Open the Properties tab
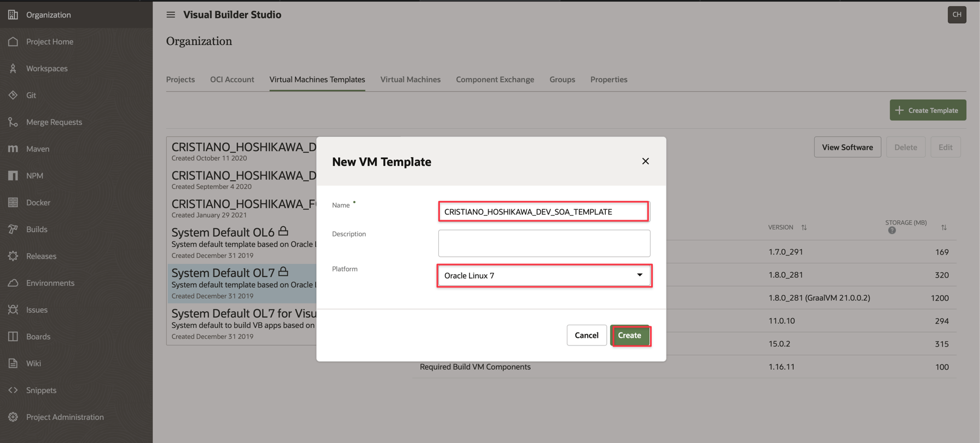The height and width of the screenshot is (443, 980). [x=609, y=79]
